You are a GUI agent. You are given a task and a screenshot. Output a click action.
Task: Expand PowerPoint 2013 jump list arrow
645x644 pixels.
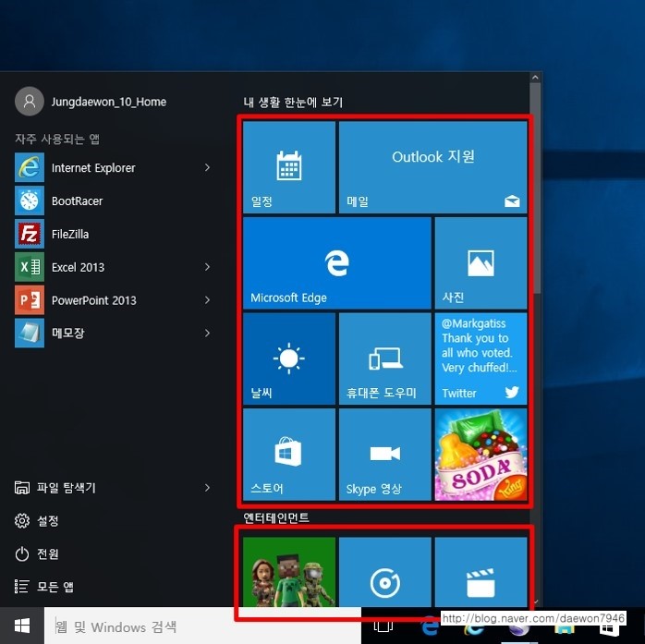(207, 300)
